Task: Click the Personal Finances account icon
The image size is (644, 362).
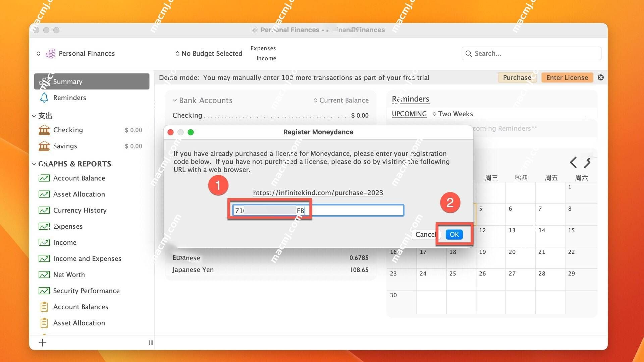Action: (51, 53)
